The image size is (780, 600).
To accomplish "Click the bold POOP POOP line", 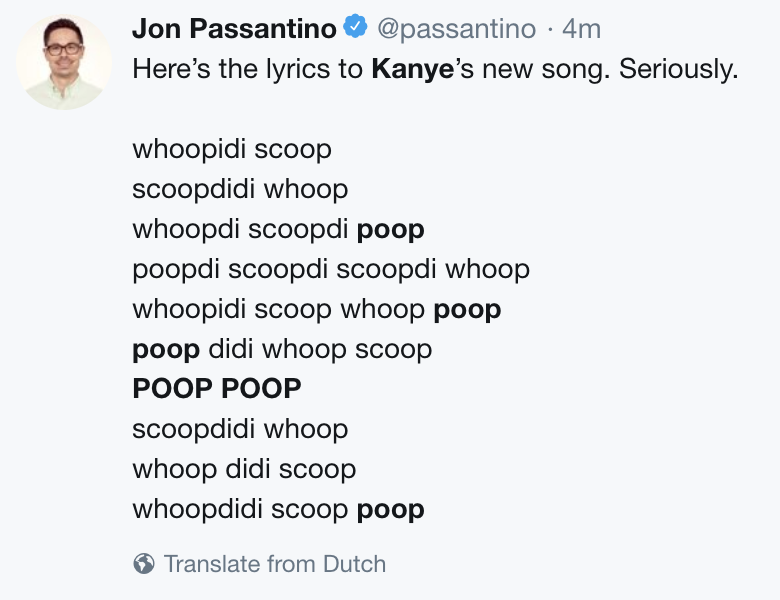I will click(217, 389).
